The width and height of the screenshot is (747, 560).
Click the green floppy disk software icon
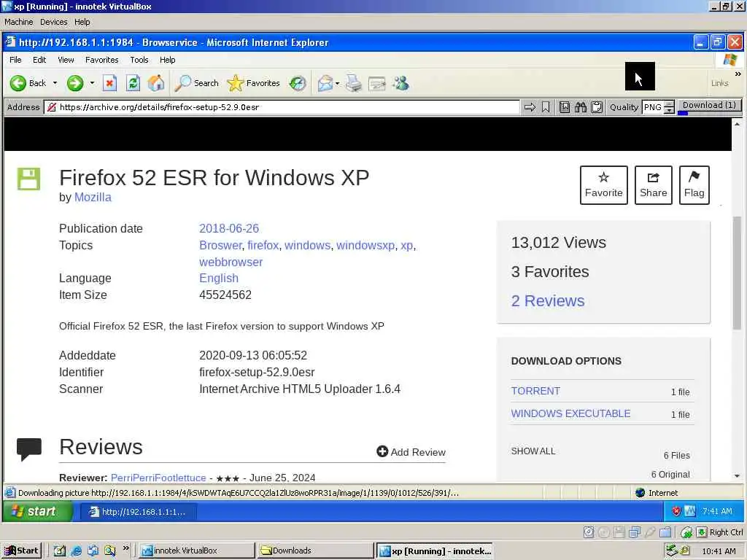pos(29,179)
